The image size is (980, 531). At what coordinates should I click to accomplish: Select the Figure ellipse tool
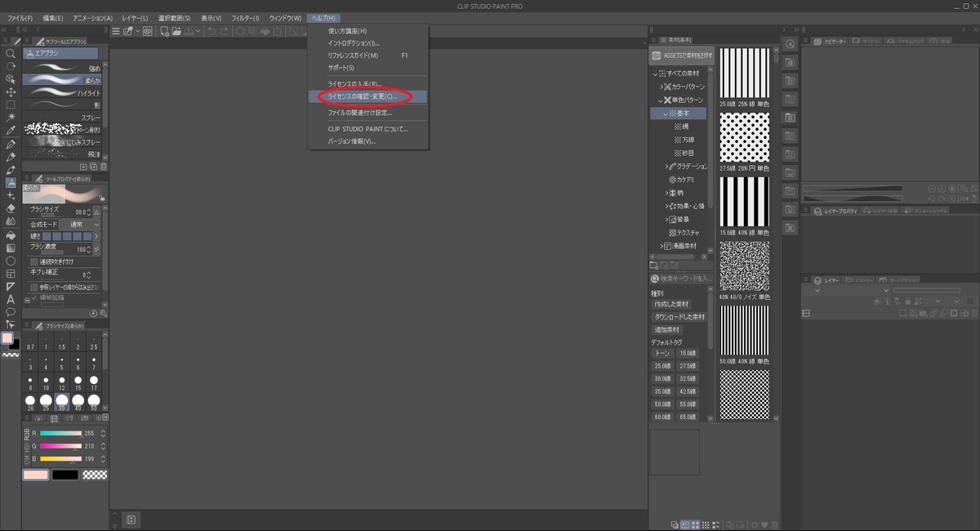[11, 261]
